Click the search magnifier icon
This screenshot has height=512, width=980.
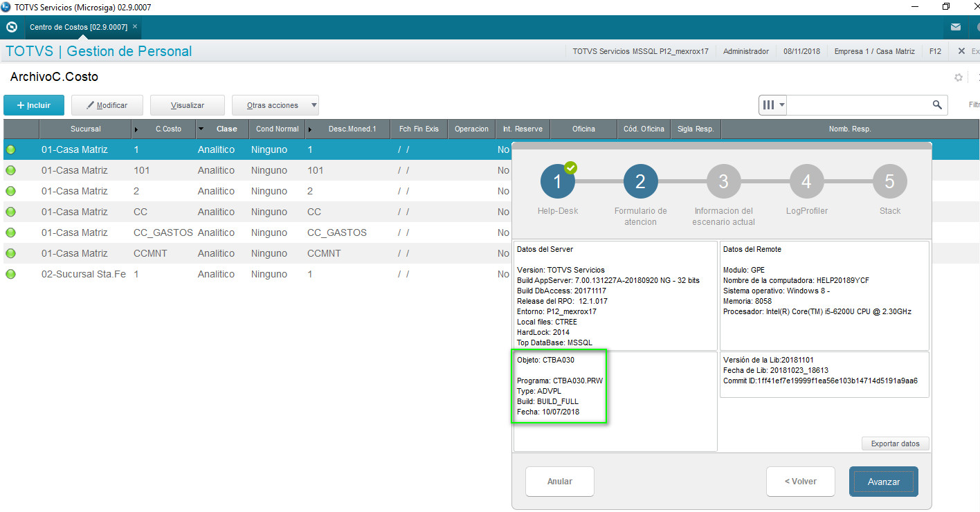[x=937, y=105]
